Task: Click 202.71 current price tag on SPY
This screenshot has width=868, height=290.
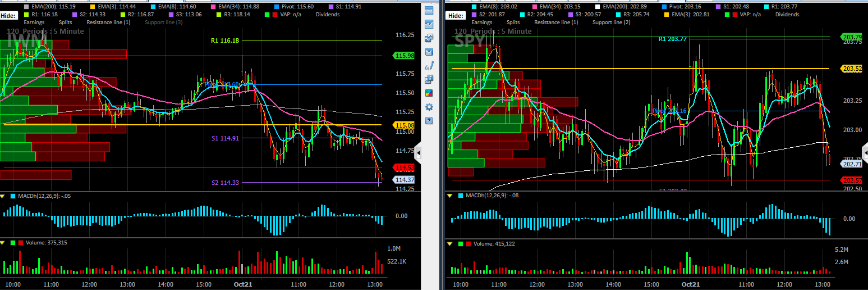Action: (851, 164)
